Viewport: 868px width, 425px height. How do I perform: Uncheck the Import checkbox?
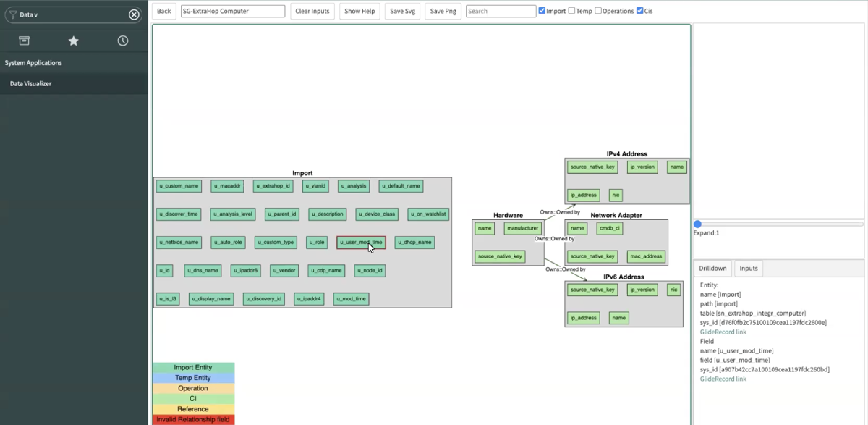[x=542, y=11]
